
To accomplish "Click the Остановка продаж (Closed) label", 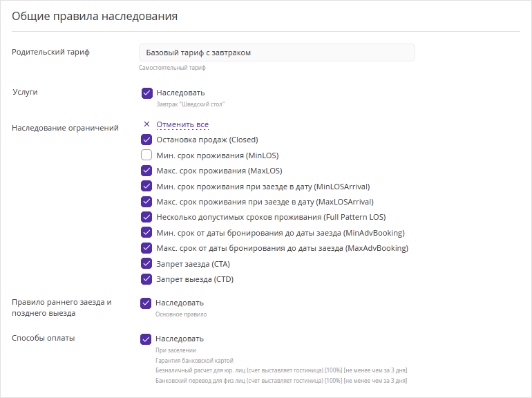I will (207, 140).
